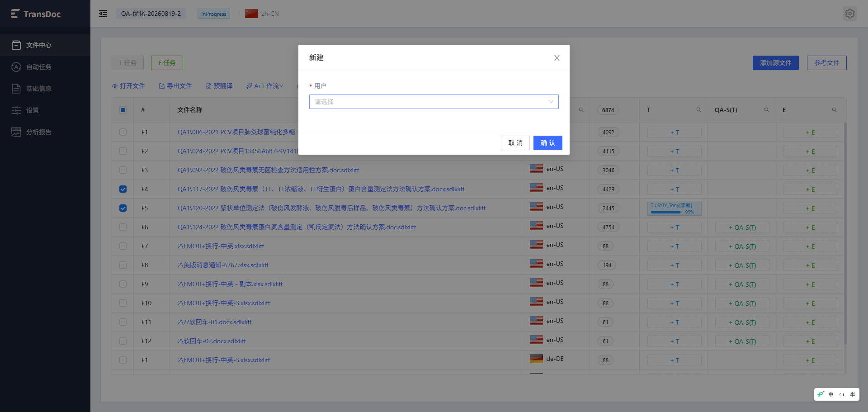
Task: Click the search icon left of the 6874 badge
Action: 581,110
